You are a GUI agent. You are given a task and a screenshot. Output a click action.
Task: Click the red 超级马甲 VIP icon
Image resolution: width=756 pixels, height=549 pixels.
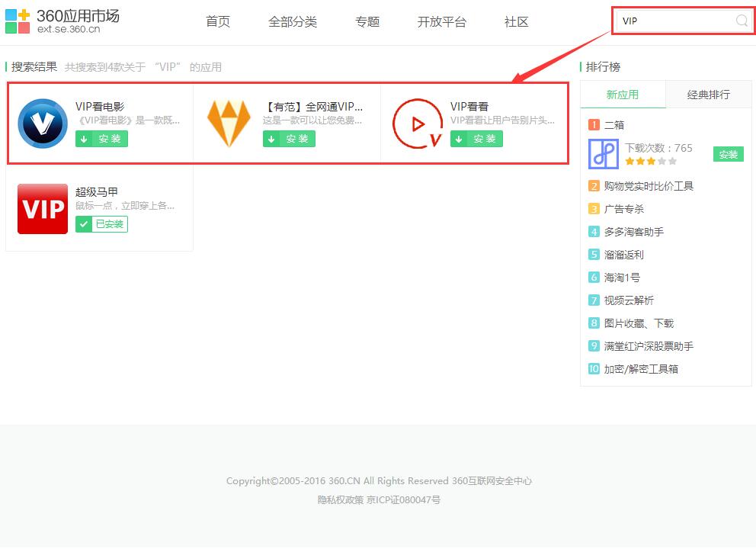click(x=42, y=208)
